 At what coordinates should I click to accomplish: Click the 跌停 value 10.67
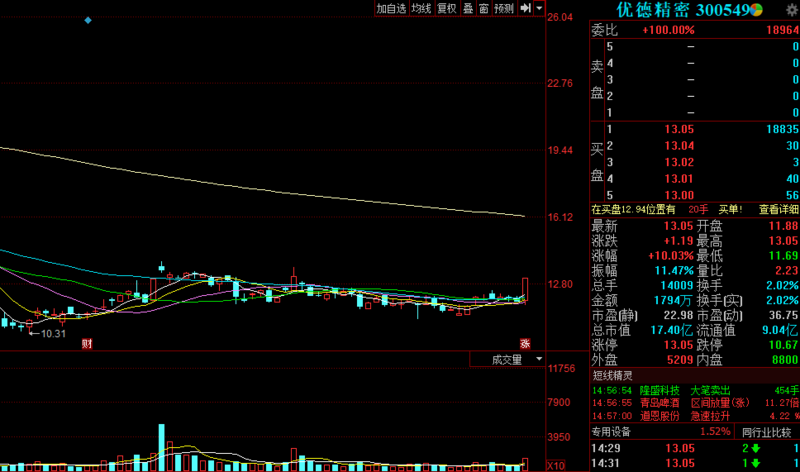pyautogui.click(x=784, y=345)
